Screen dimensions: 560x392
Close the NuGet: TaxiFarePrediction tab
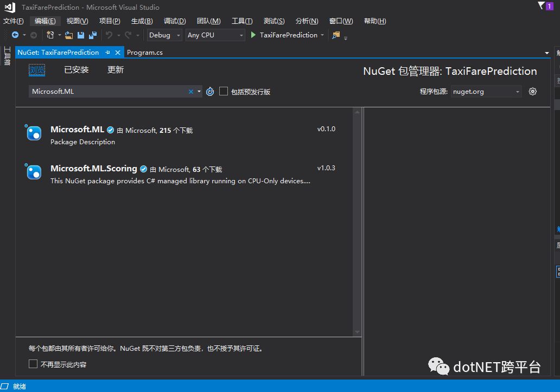118,53
